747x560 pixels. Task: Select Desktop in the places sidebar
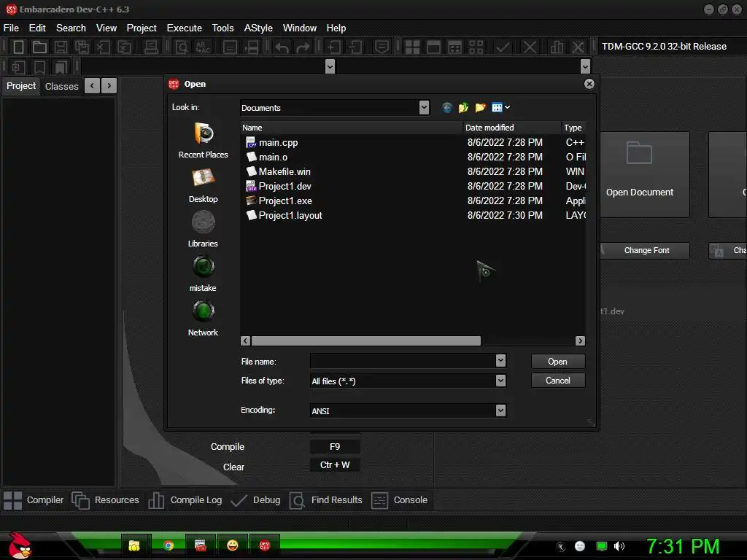203,185
